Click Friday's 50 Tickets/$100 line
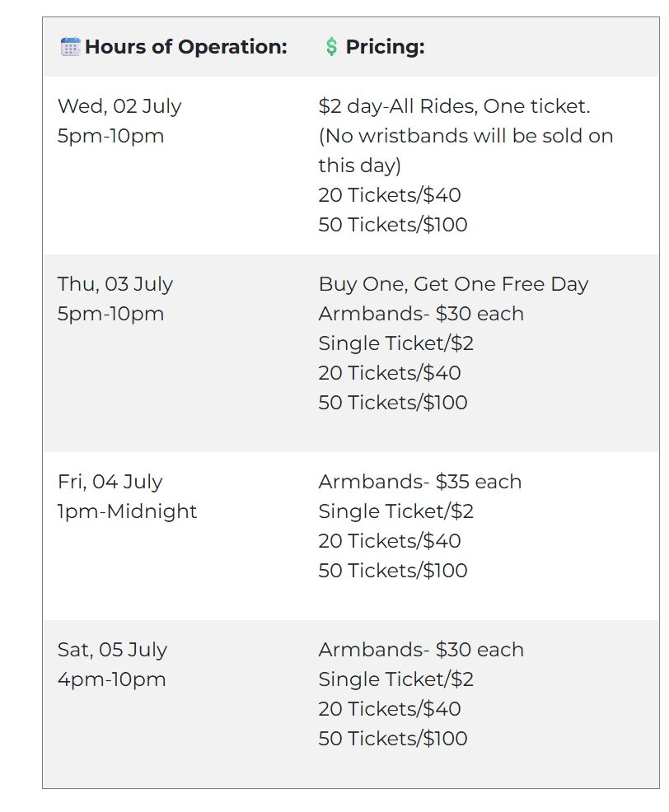 click(x=393, y=571)
